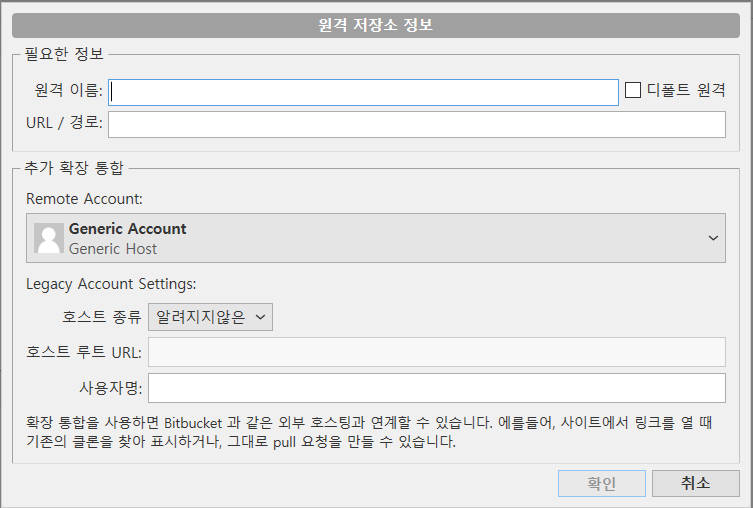Enable the 디폴트 원격 checkbox
The image size is (753, 508).
pos(632,90)
